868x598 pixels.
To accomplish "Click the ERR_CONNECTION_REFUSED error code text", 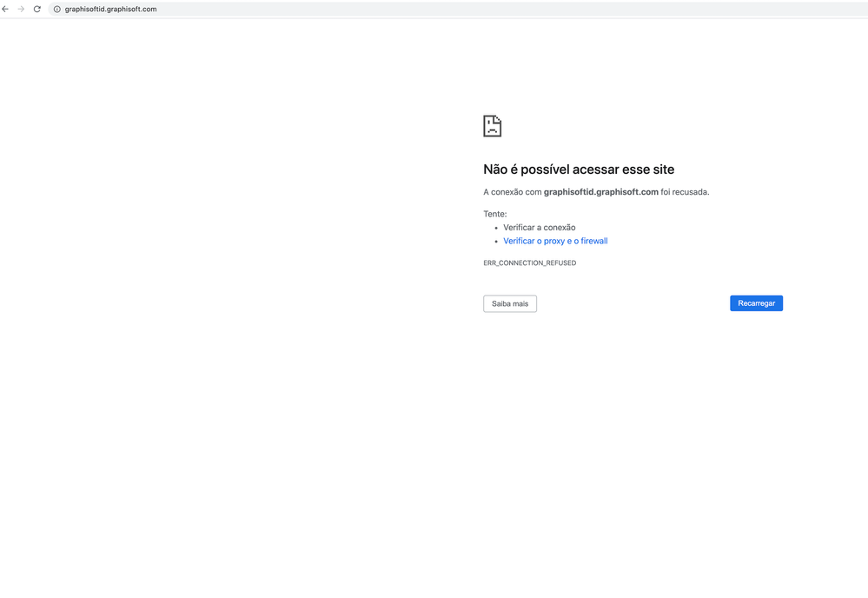I will [x=529, y=262].
